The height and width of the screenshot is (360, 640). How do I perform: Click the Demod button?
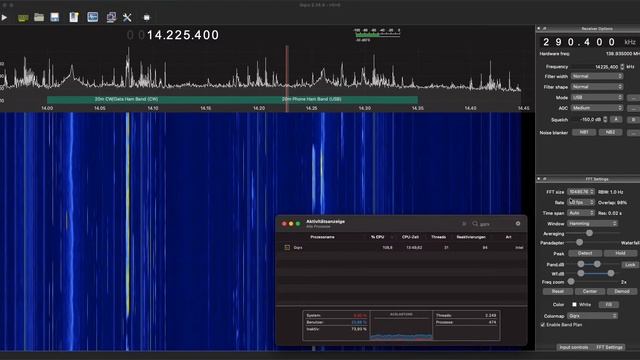(x=622, y=291)
